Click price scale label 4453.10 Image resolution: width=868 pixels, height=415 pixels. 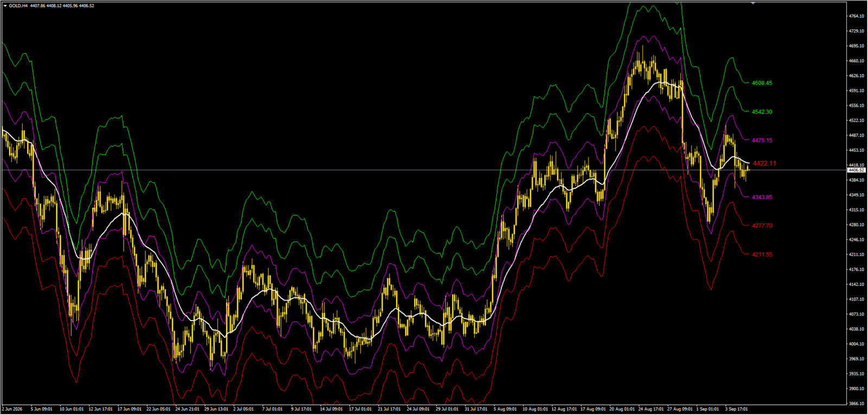click(857, 150)
